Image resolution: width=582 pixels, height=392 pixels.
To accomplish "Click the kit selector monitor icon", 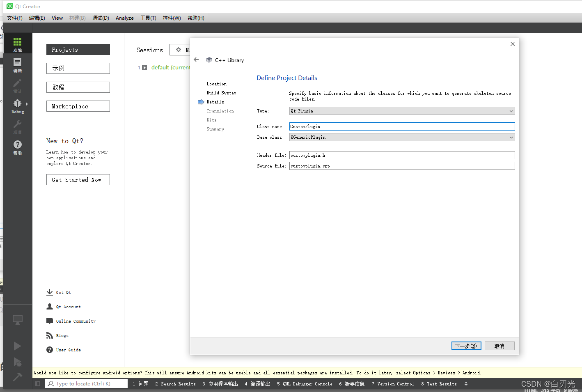I will (x=17, y=320).
